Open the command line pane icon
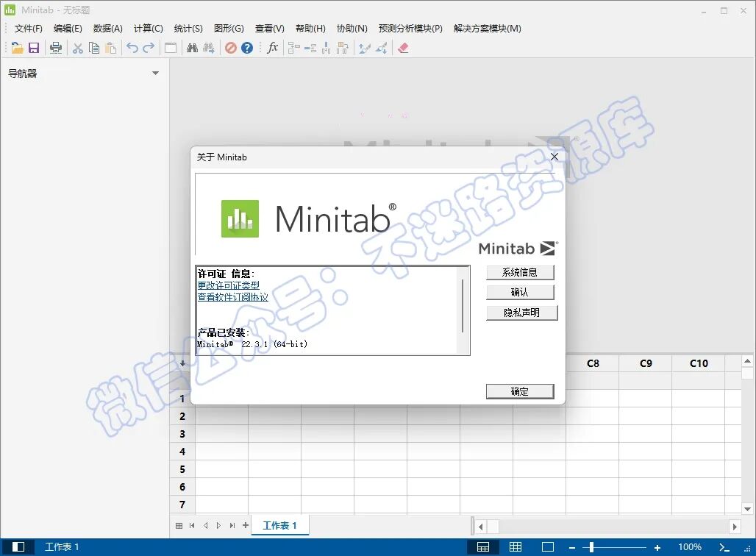 point(724,547)
